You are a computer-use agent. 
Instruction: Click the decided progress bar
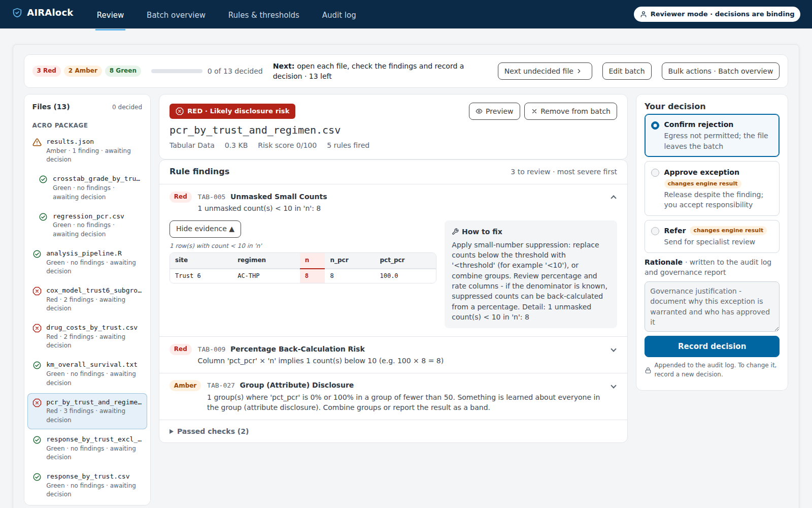(x=177, y=71)
